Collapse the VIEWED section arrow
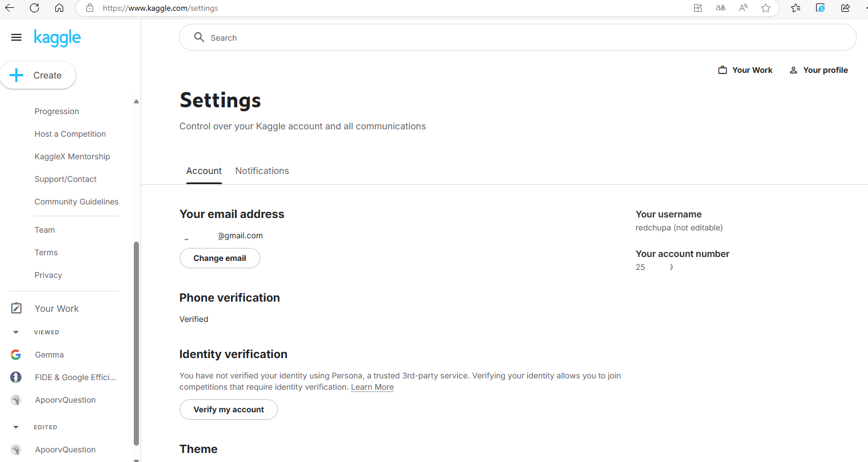 coord(16,332)
